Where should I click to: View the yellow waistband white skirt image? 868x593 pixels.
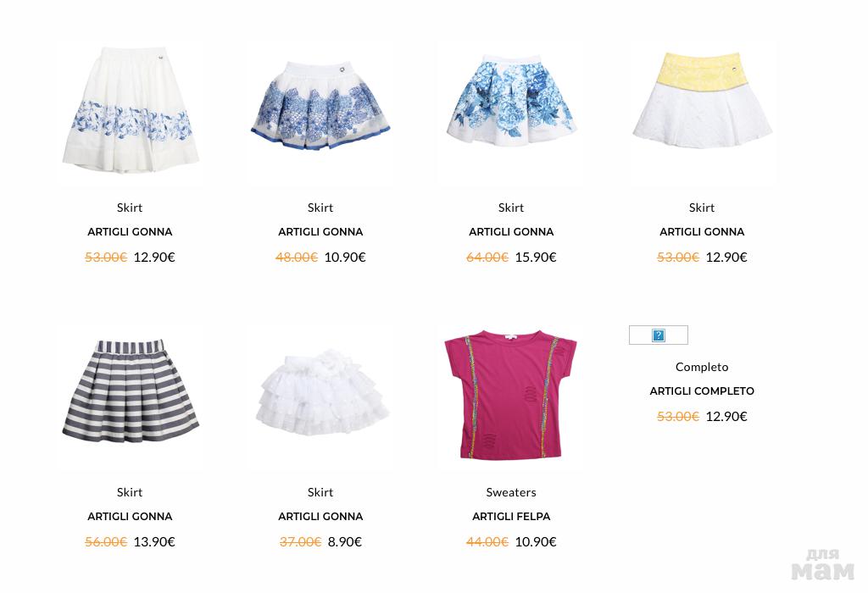(x=702, y=100)
